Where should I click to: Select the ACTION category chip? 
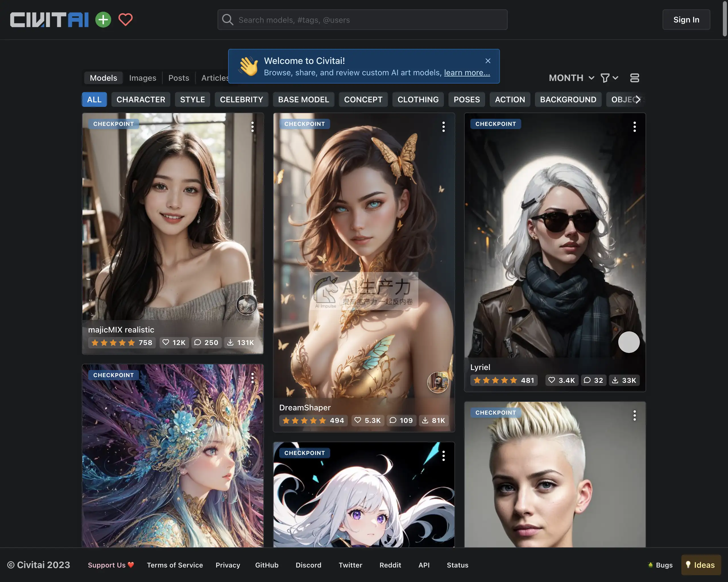click(510, 99)
